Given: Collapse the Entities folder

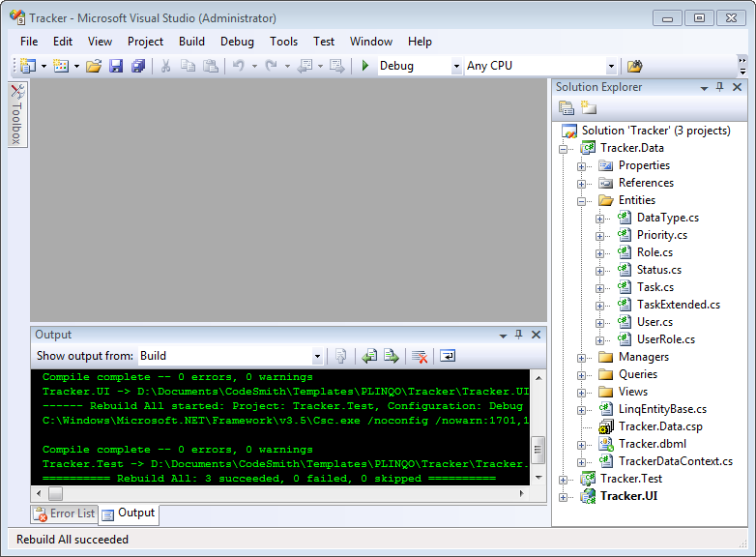Looking at the screenshot, I should click(581, 201).
